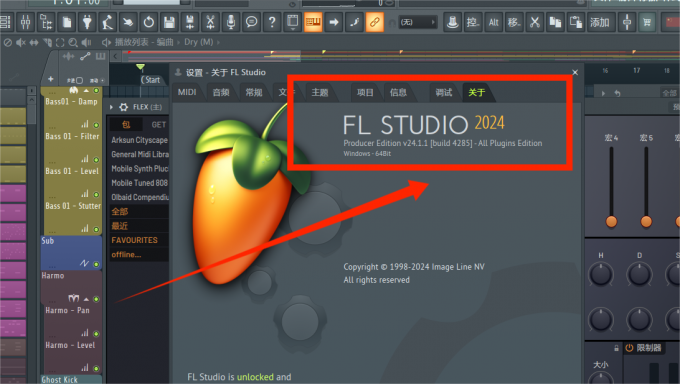The width and height of the screenshot is (680, 384).
Task: Switch to the 项目 settings tab
Action: click(x=365, y=92)
